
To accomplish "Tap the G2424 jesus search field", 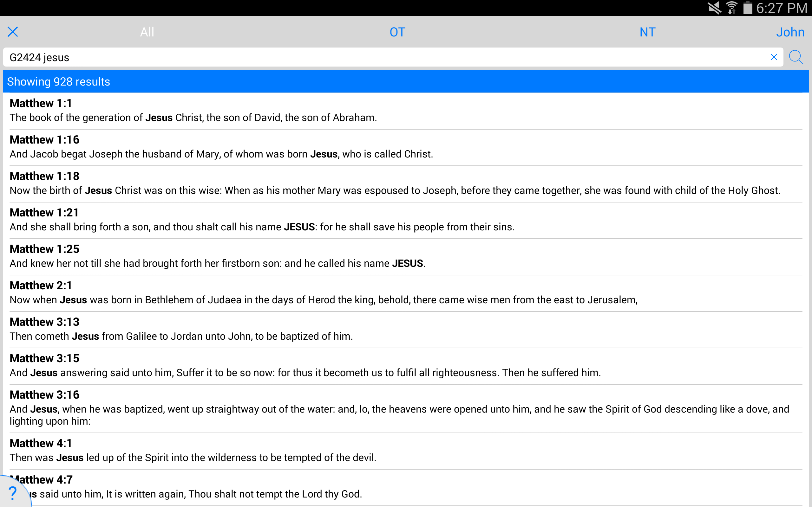I will coord(369,57).
